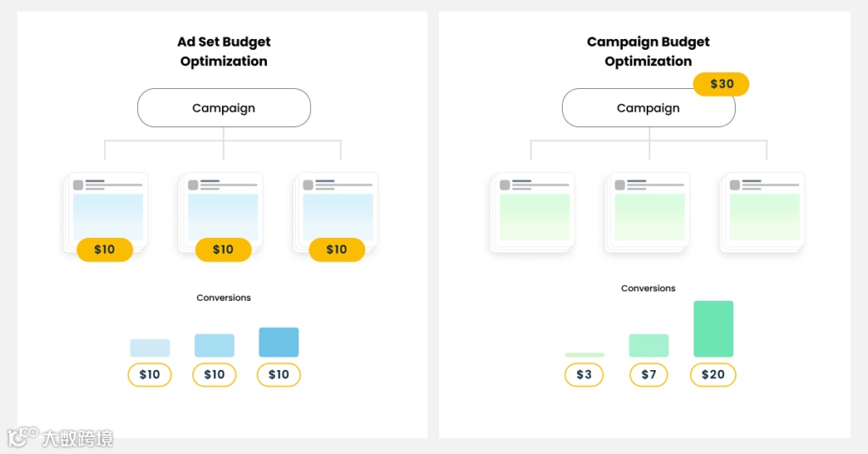The image size is (868, 454).
Task: Click the first blue ad set card
Action: click(x=107, y=210)
